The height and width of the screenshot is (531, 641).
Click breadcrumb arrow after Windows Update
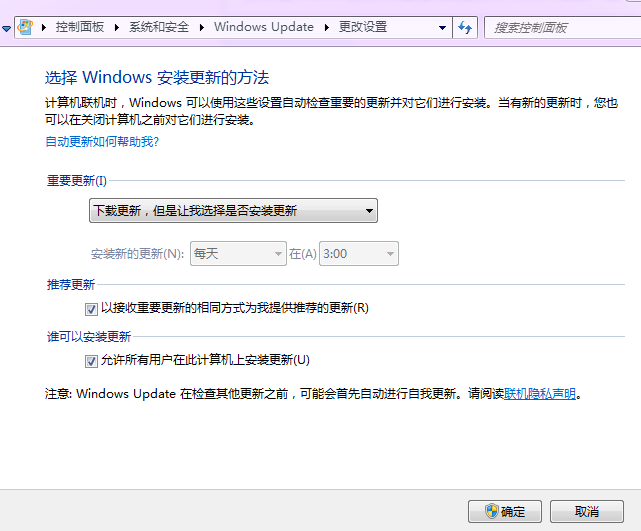(324, 27)
